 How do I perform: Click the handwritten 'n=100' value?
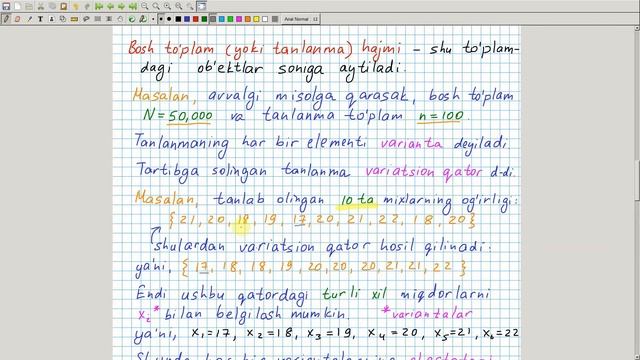[x=441, y=116]
